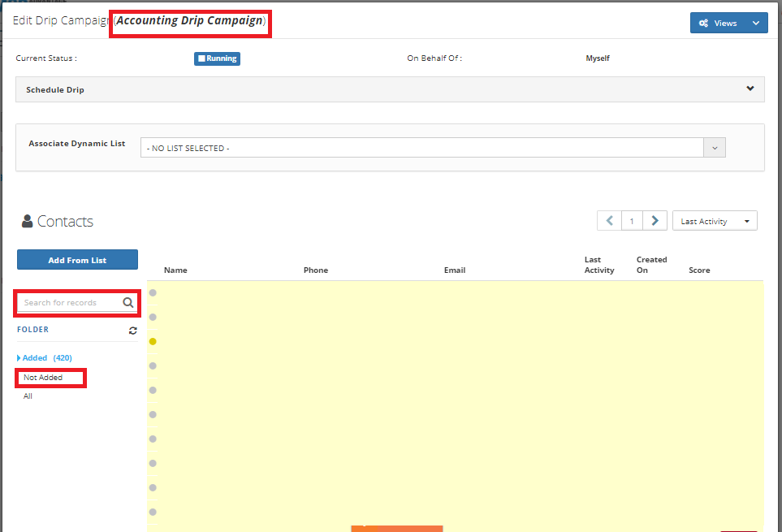Click the Myself on-behalf-of value
The image size is (782, 532).
click(598, 58)
